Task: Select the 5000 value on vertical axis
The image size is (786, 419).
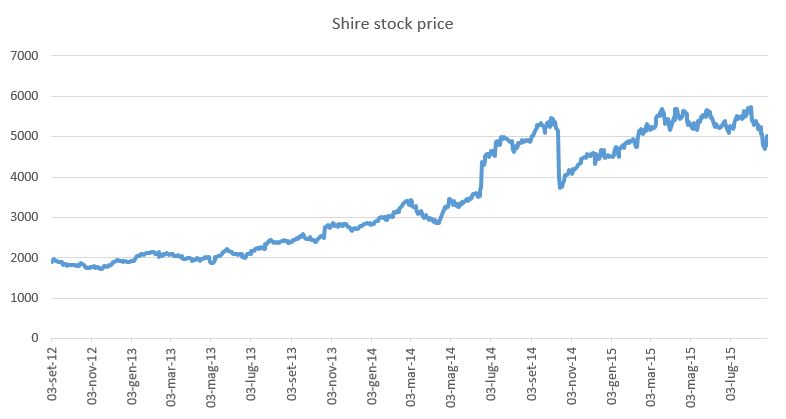Action: (22, 137)
